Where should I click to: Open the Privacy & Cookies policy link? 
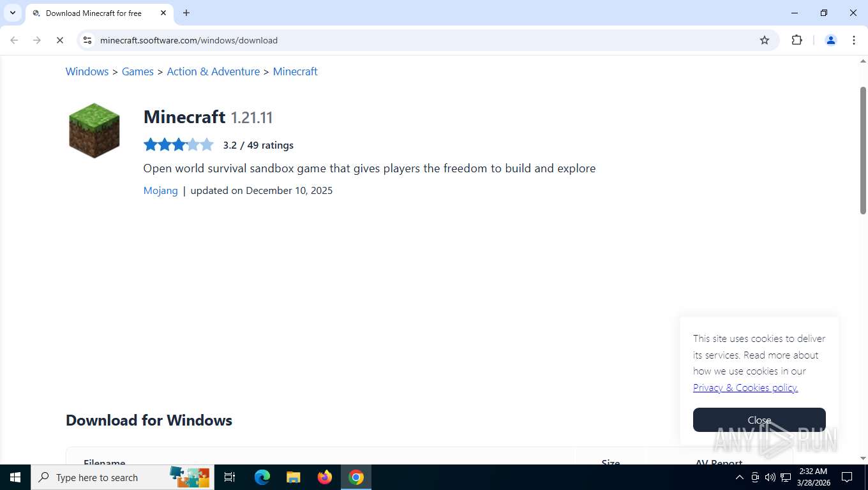point(745,387)
